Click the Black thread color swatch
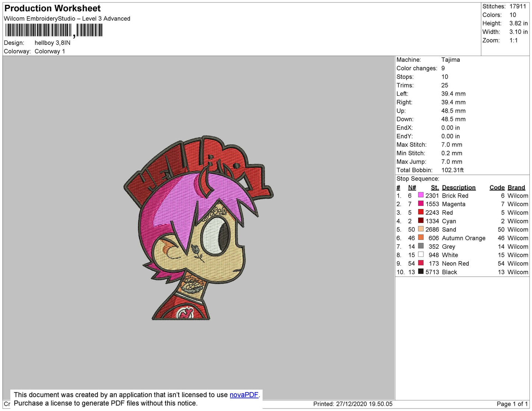The image size is (532, 411). [x=421, y=271]
